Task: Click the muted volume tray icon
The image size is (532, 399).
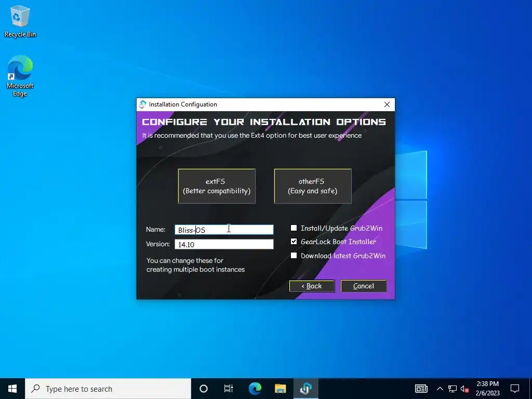Action: pyautogui.click(x=465, y=389)
